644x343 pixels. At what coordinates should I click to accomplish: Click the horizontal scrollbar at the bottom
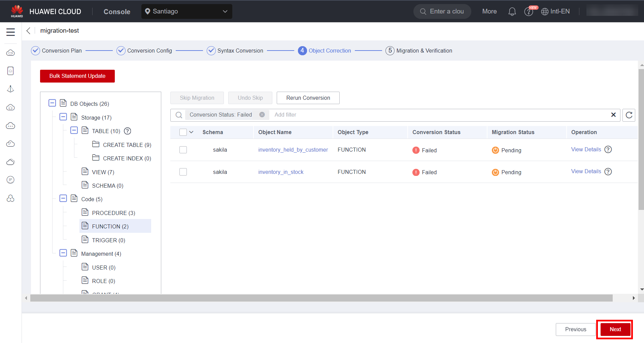[321, 298]
